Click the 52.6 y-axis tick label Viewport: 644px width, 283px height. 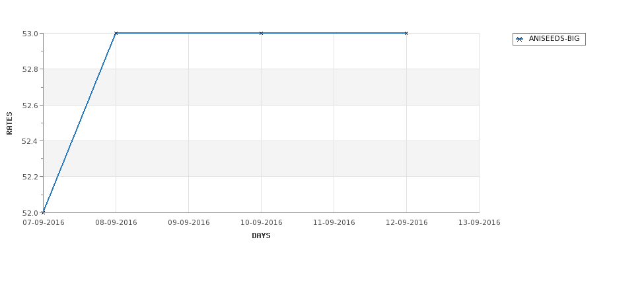point(30,106)
